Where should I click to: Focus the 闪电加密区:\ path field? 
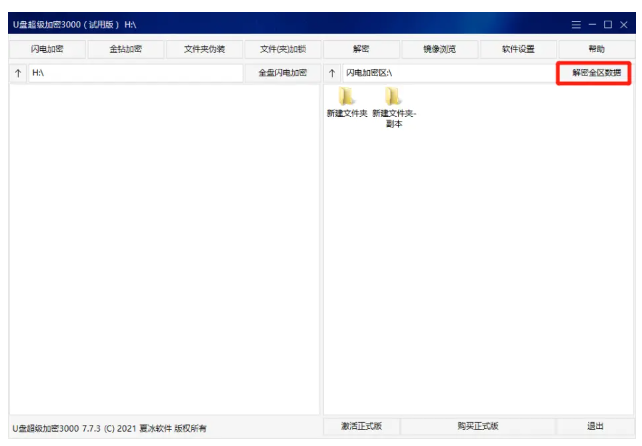[x=447, y=74]
